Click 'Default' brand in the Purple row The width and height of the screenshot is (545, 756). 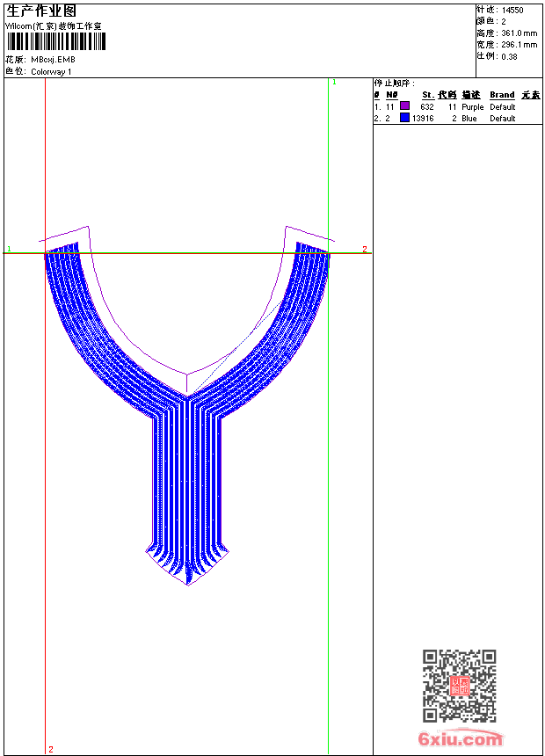point(503,107)
